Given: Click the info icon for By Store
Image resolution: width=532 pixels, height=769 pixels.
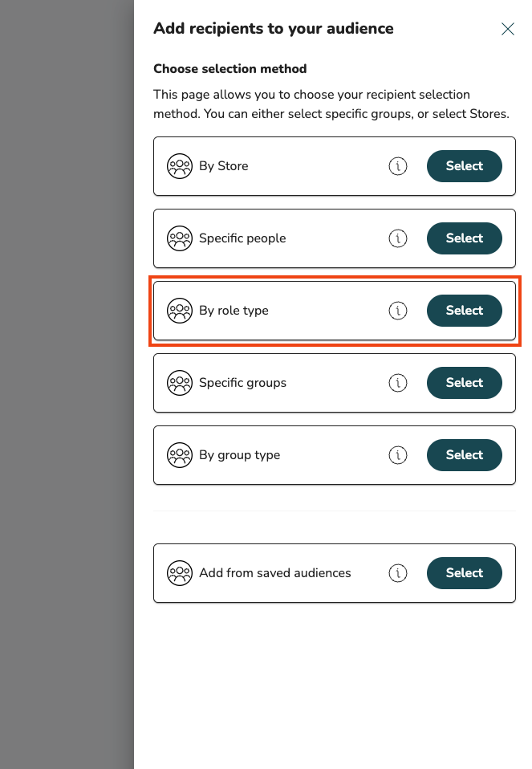Looking at the screenshot, I should click(398, 166).
